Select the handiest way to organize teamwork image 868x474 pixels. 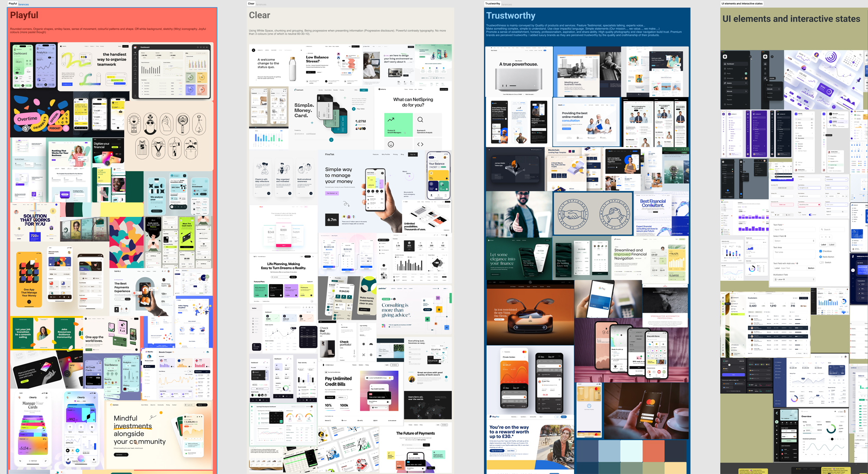click(x=94, y=67)
